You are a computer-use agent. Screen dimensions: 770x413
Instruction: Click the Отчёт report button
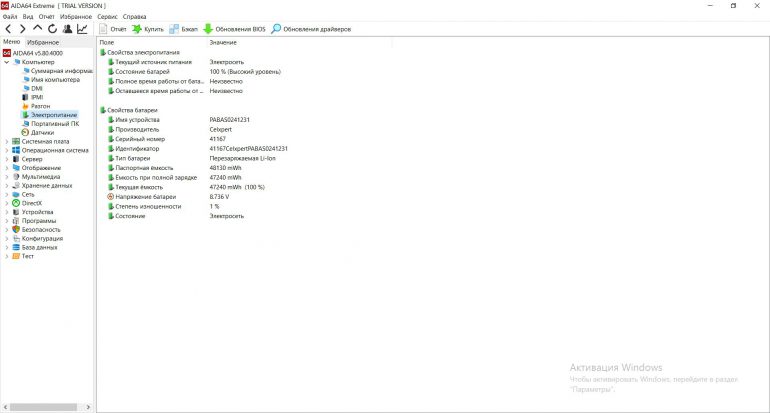[x=113, y=29]
